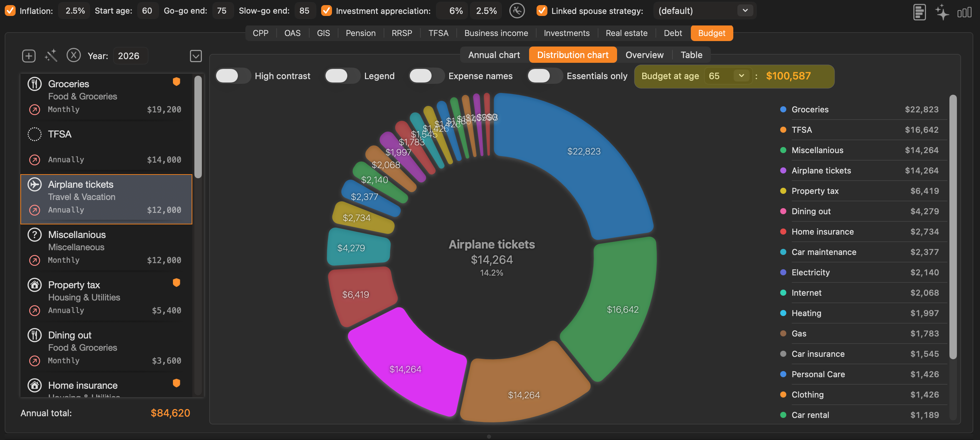980x440 pixels.
Task: Open the Linked spouse strategy dropdown
Action: 704,11
